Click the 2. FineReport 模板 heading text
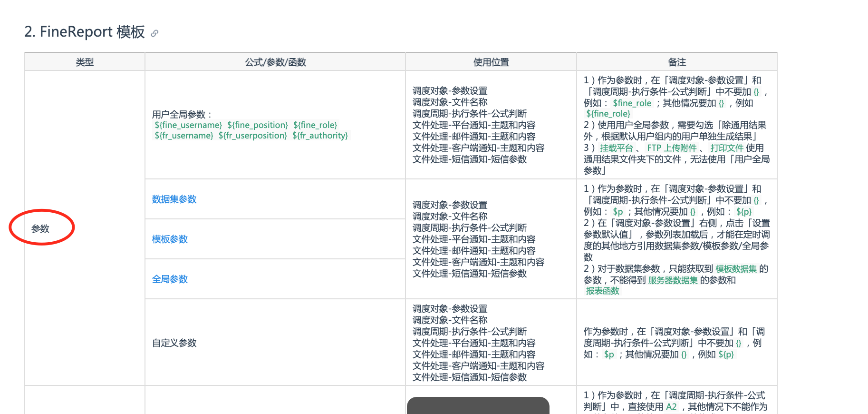The width and height of the screenshot is (868, 414). pyautogui.click(x=85, y=32)
